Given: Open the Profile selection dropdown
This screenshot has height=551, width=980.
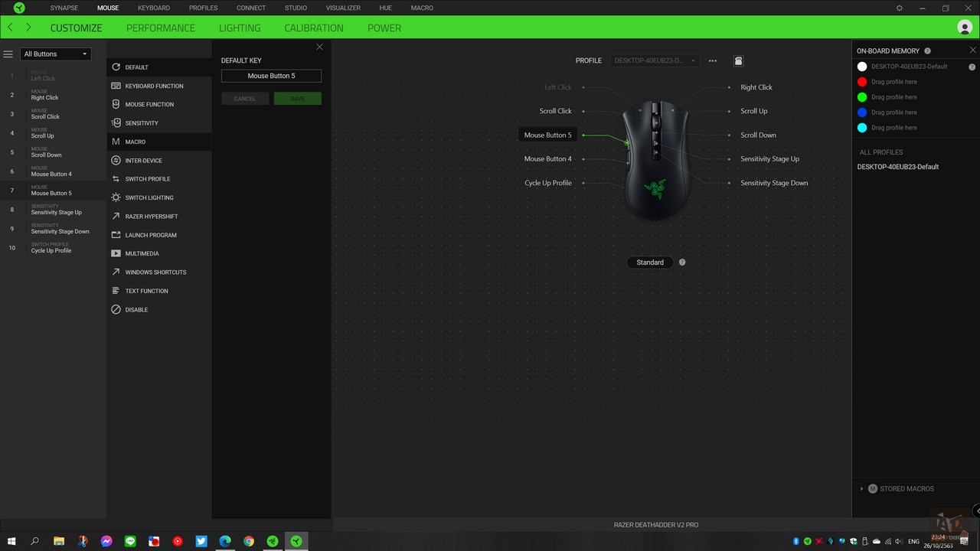Looking at the screenshot, I should pos(655,60).
